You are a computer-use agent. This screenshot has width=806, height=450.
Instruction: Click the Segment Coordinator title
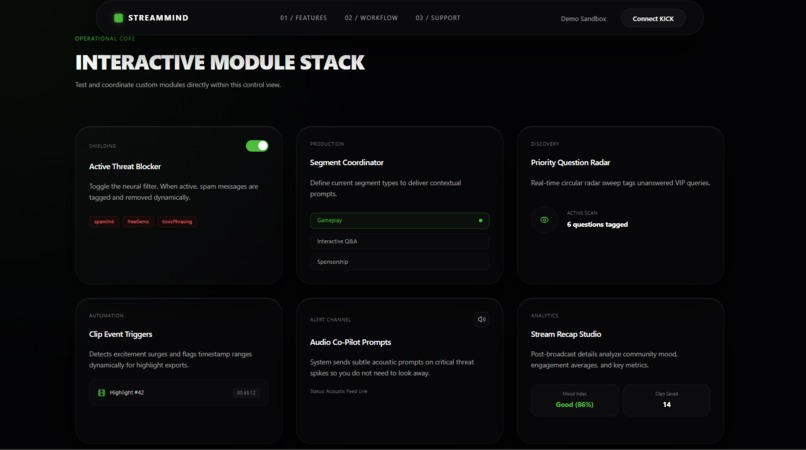[346, 163]
